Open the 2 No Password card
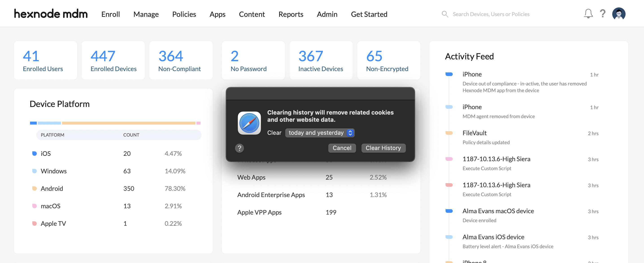This screenshot has height=263, width=644. [253, 60]
